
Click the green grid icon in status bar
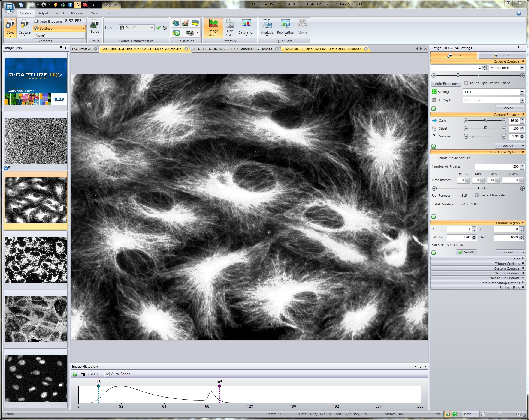(455, 414)
